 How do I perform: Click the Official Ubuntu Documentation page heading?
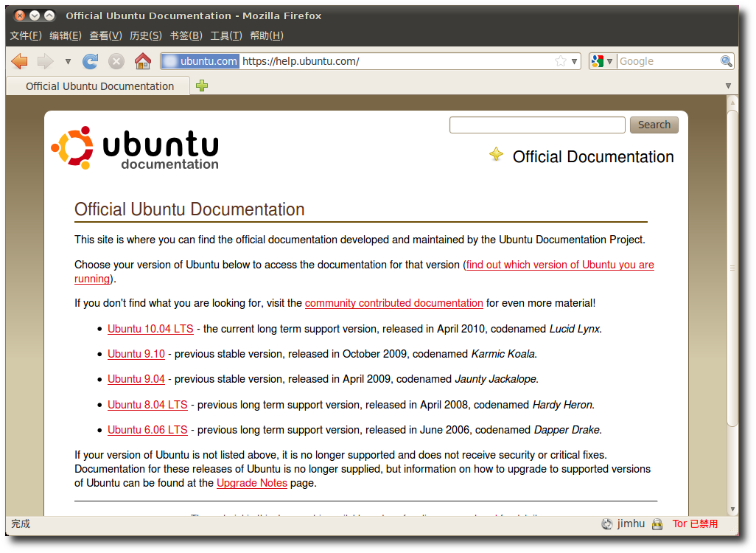189,209
